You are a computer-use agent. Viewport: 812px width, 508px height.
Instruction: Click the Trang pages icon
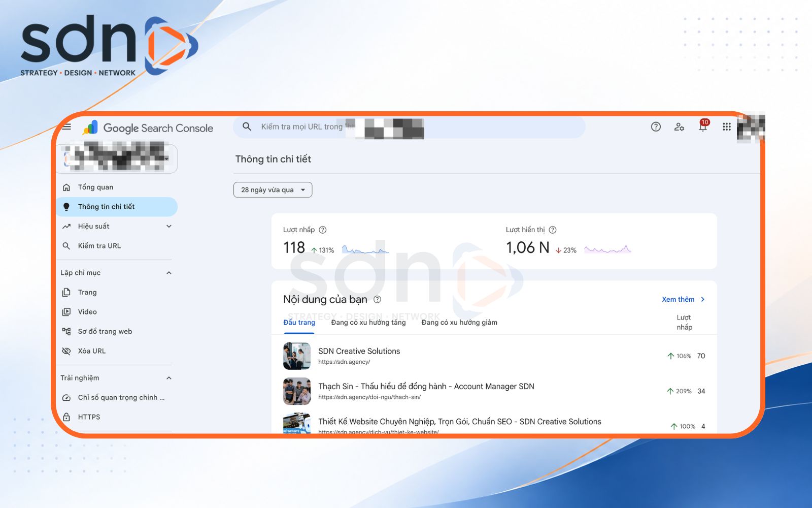point(66,293)
